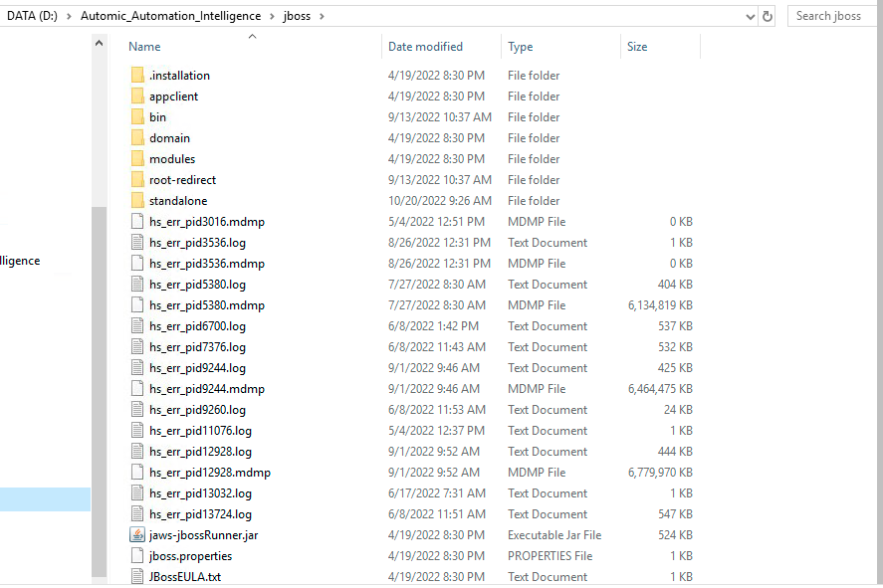Go to DATA (D:) in breadcrumb

[x=32, y=16]
